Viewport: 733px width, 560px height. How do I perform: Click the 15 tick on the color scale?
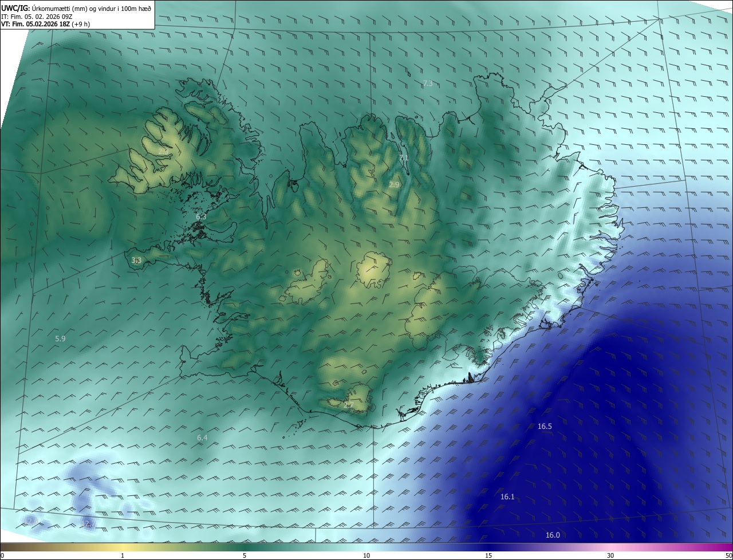click(x=488, y=555)
